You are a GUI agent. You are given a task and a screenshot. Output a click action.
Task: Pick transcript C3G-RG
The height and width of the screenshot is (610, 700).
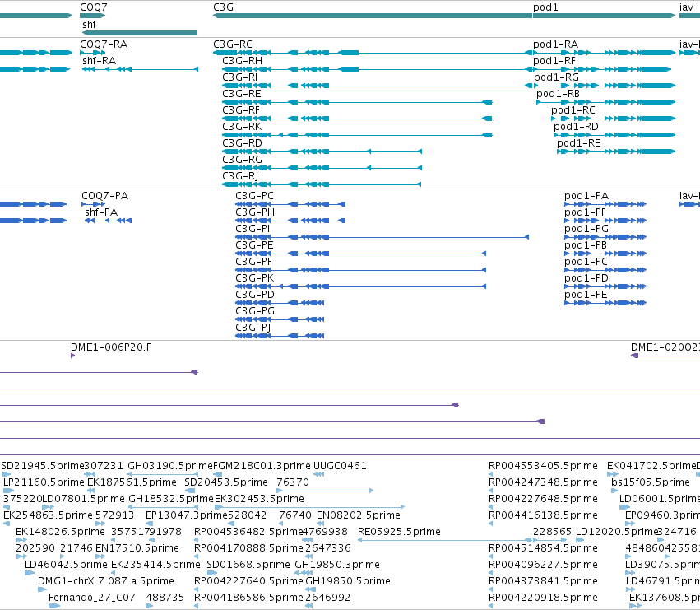(242, 160)
